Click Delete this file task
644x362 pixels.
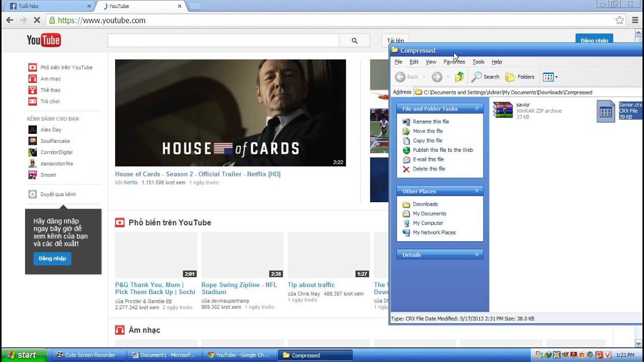coord(429,169)
